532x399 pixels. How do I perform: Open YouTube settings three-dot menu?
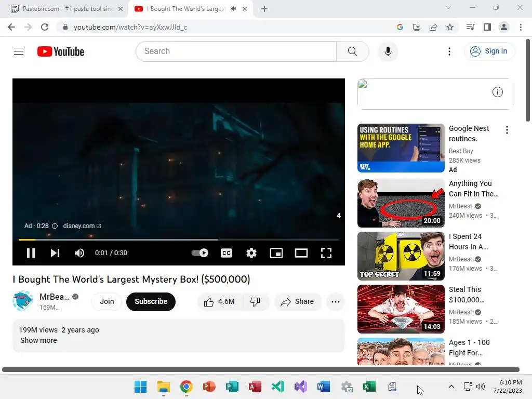pyautogui.click(x=449, y=51)
